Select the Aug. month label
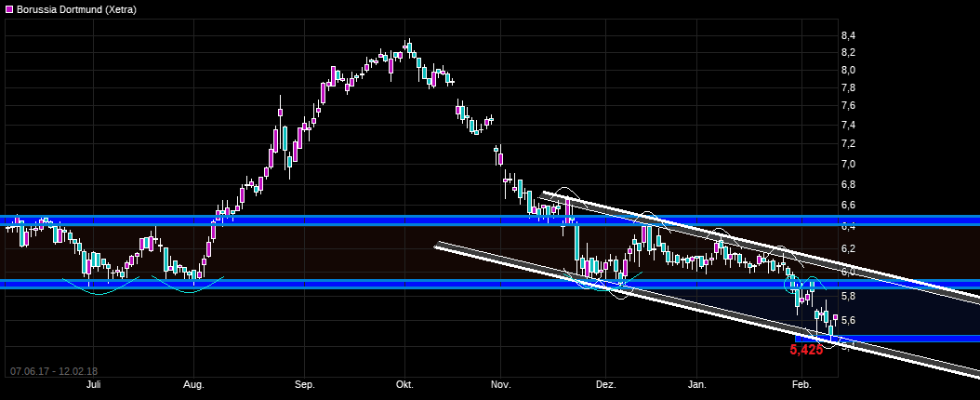The width and height of the screenshot is (980, 400). tap(193, 384)
